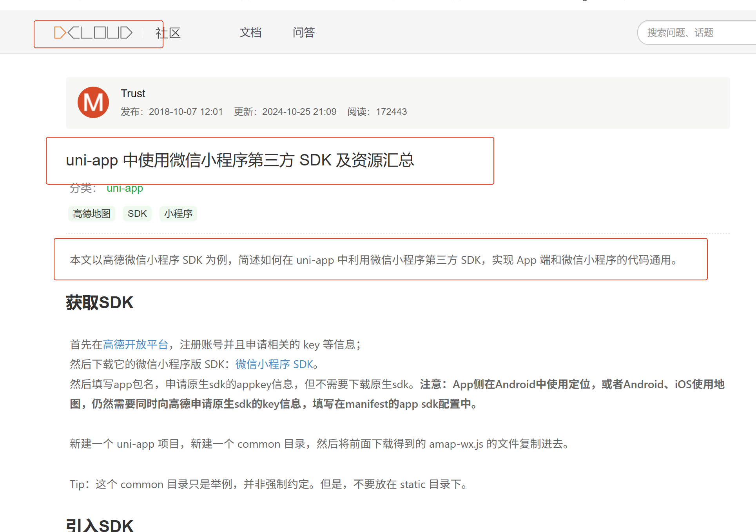
Task: Click the 获取SDK heading
Action: pyautogui.click(x=100, y=303)
